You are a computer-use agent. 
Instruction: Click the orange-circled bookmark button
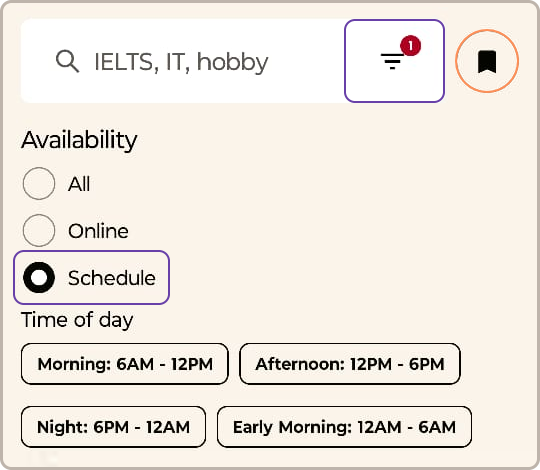pyautogui.click(x=487, y=61)
